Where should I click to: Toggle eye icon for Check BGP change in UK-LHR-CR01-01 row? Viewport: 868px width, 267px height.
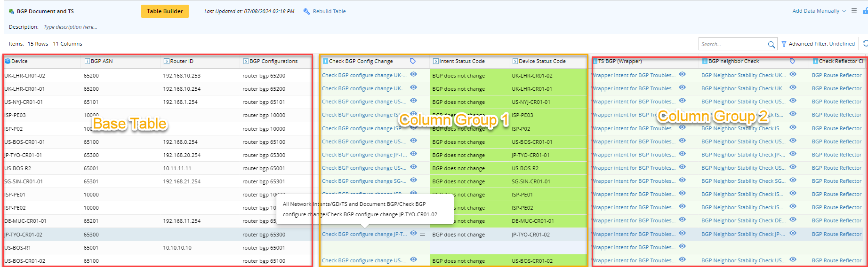click(413, 87)
